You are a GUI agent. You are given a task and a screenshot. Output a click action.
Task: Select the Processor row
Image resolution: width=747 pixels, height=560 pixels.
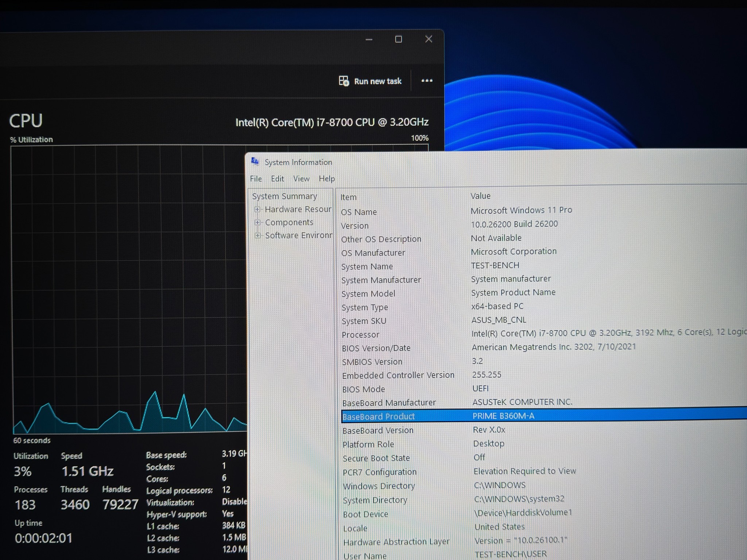(543, 334)
